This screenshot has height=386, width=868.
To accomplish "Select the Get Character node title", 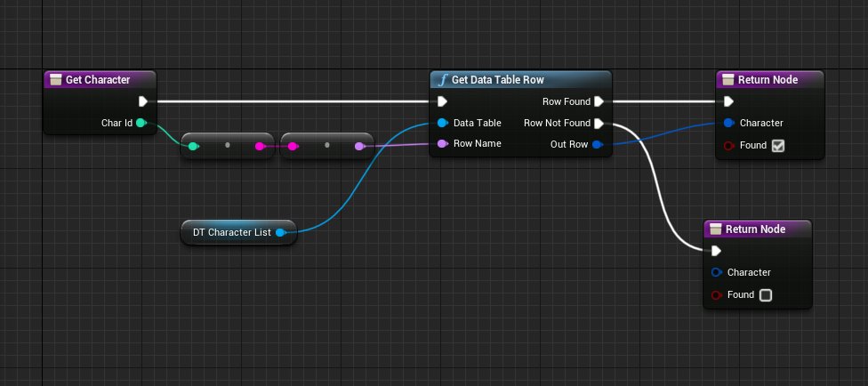I will (99, 80).
